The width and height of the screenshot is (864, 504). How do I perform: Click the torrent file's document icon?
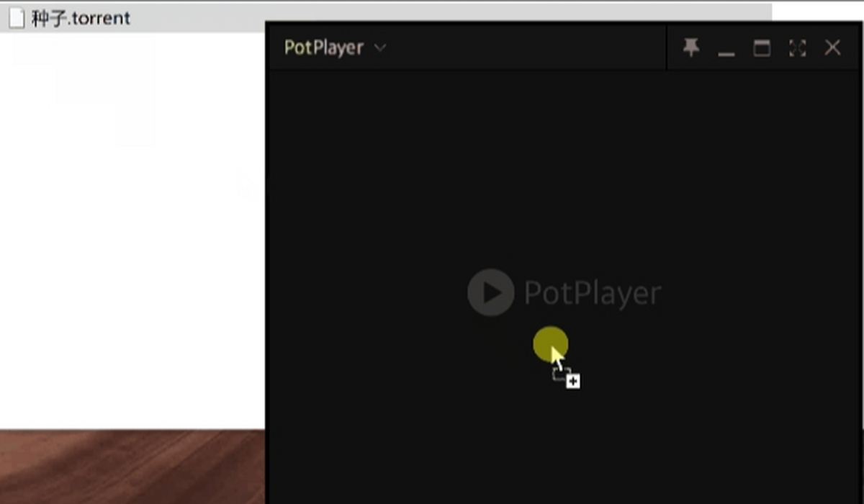coord(17,18)
